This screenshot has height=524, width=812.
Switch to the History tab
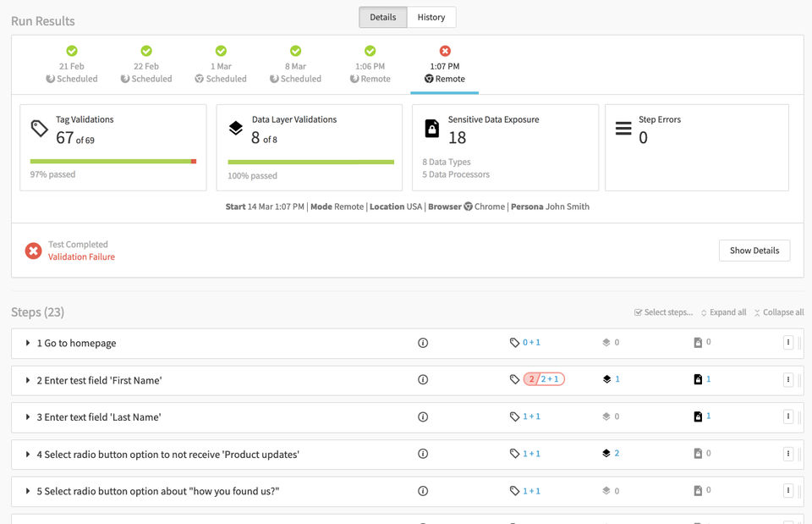(x=431, y=17)
